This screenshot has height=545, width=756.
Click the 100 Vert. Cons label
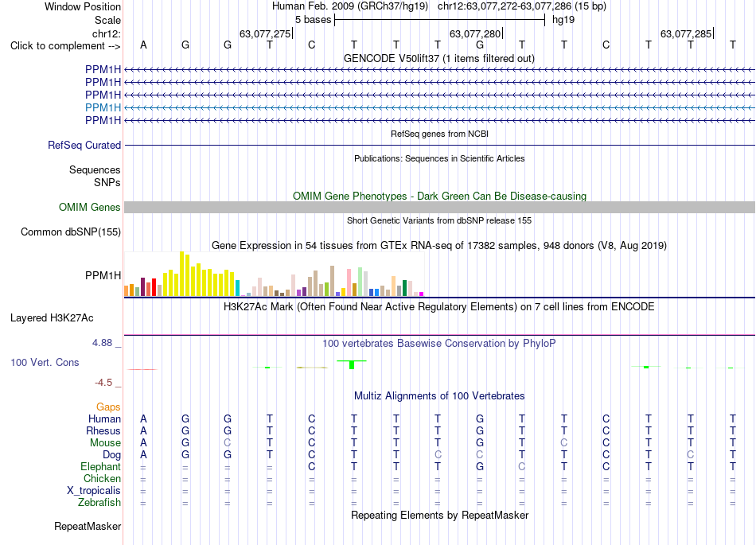pyautogui.click(x=45, y=362)
